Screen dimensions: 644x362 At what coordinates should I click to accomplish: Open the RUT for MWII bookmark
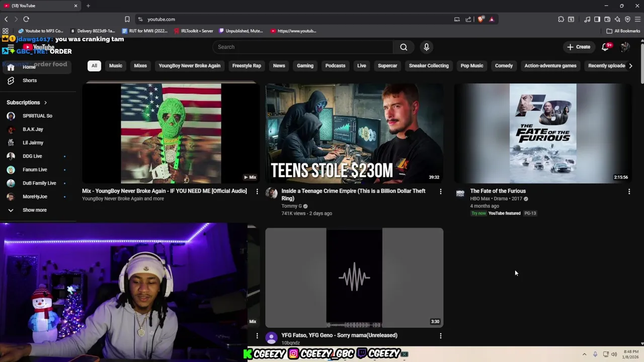pyautogui.click(x=145, y=31)
